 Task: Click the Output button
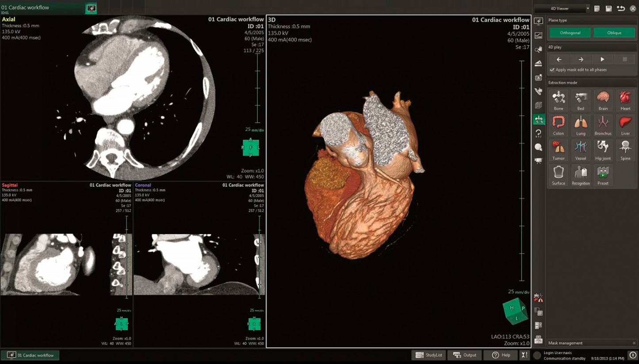click(x=464, y=355)
